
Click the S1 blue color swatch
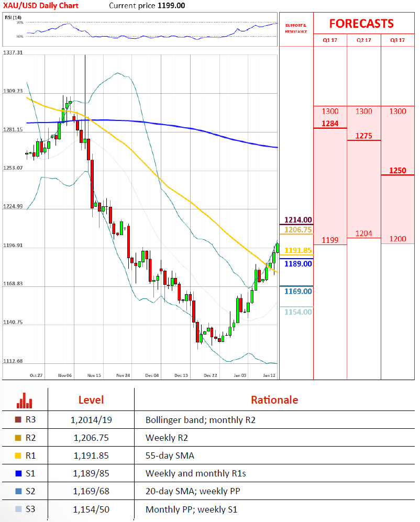[x=18, y=473]
